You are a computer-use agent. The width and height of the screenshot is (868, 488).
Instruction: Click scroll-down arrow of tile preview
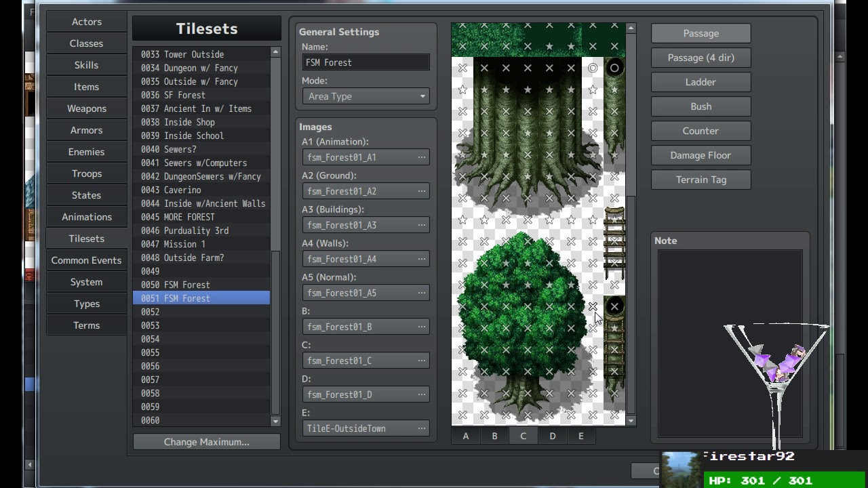(631, 421)
